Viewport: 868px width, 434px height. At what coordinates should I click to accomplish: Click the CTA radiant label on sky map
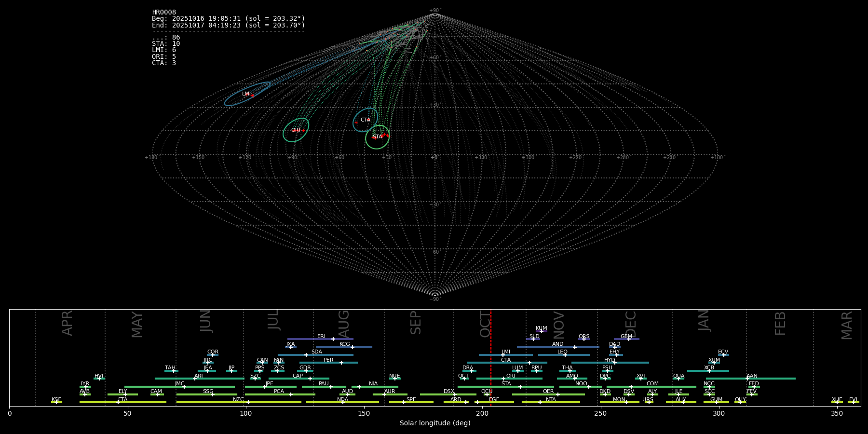366,120
